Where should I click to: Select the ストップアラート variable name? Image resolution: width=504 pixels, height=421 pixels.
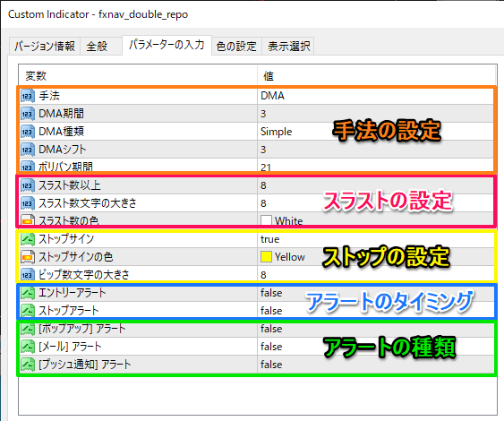(x=68, y=311)
